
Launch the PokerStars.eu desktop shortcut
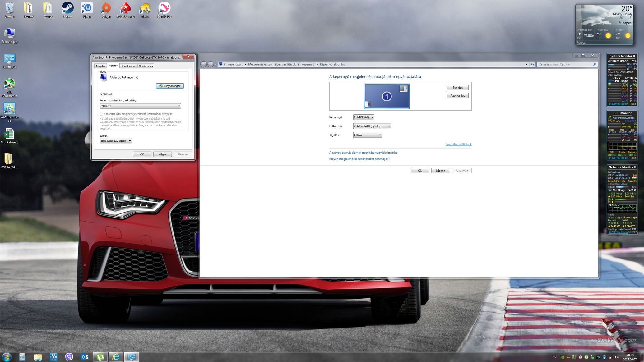(x=125, y=10)
